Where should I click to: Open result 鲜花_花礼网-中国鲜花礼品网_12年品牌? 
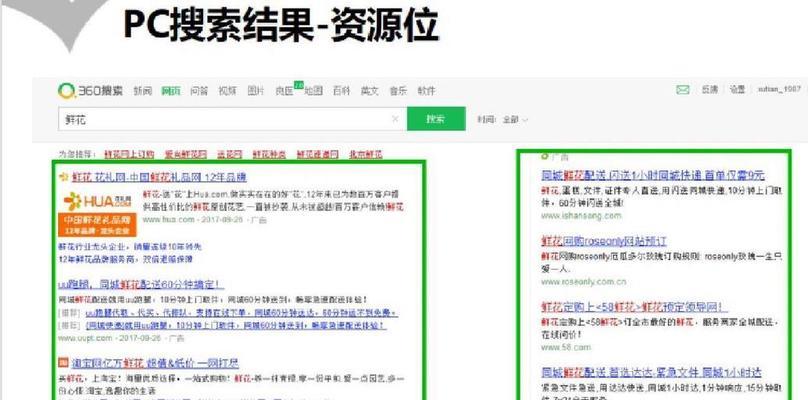[159, 177]
